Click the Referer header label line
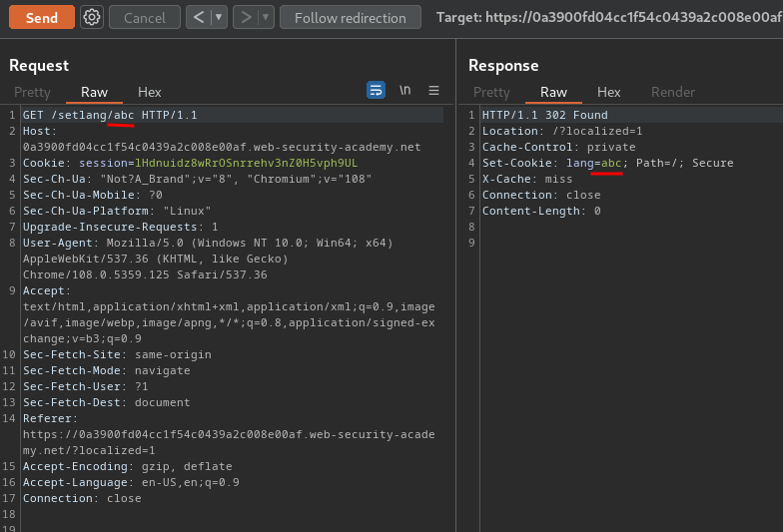This screenshot has height=532, width=783. click(x=50, y=419)
